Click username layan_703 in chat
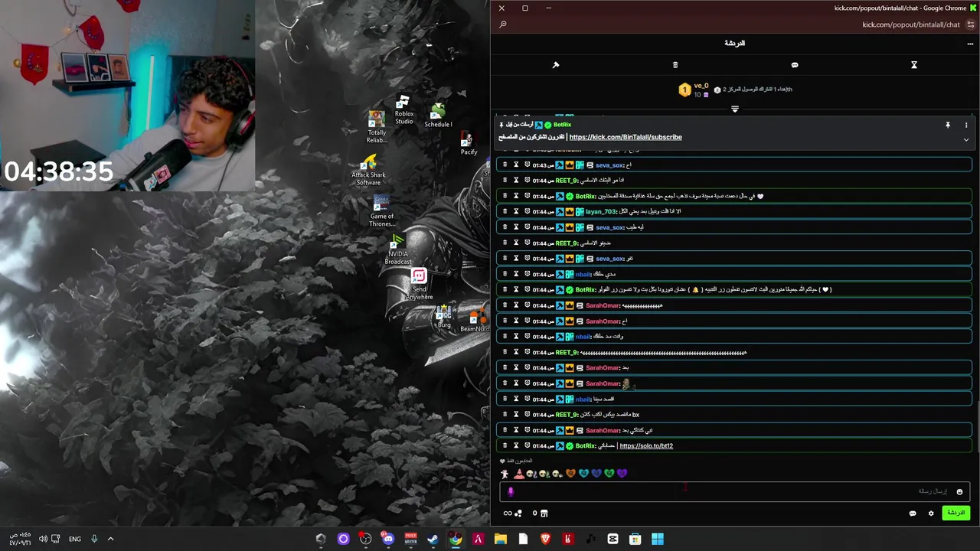The image size is (980, 551). 601,211
